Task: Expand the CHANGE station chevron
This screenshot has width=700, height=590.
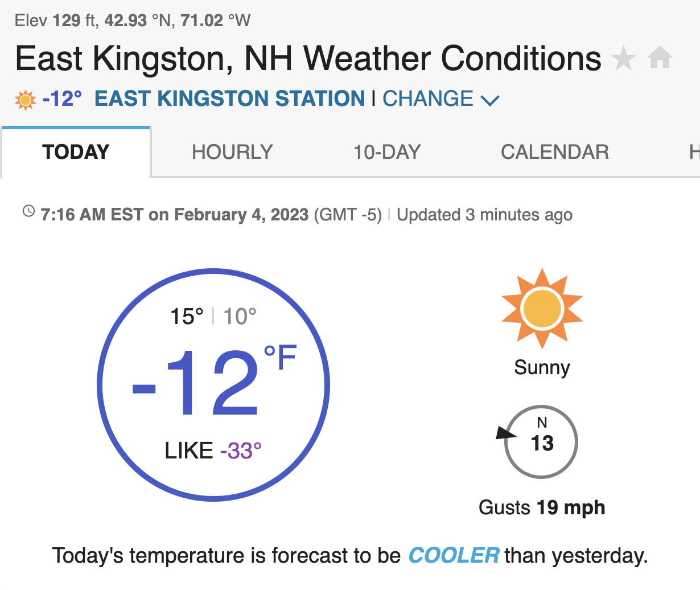Action: pos(490,100)
